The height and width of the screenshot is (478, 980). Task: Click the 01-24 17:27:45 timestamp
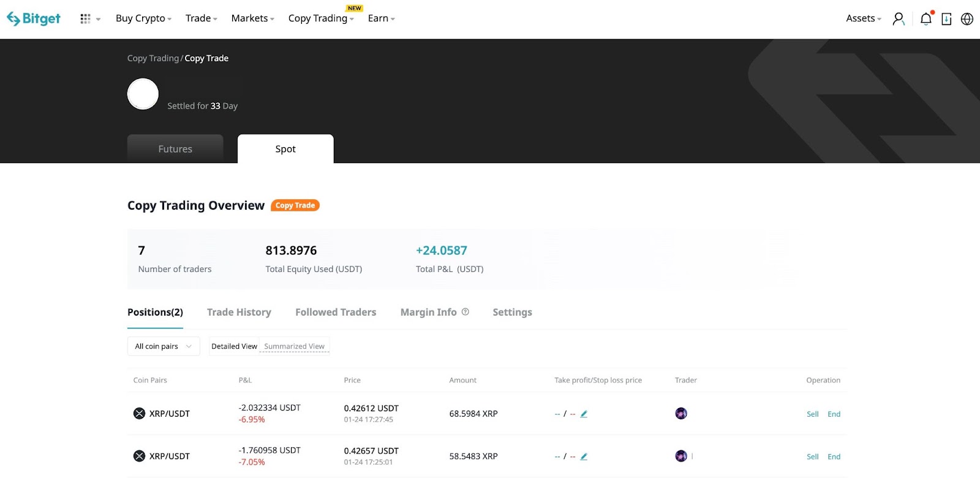click(x=369, y=420)
